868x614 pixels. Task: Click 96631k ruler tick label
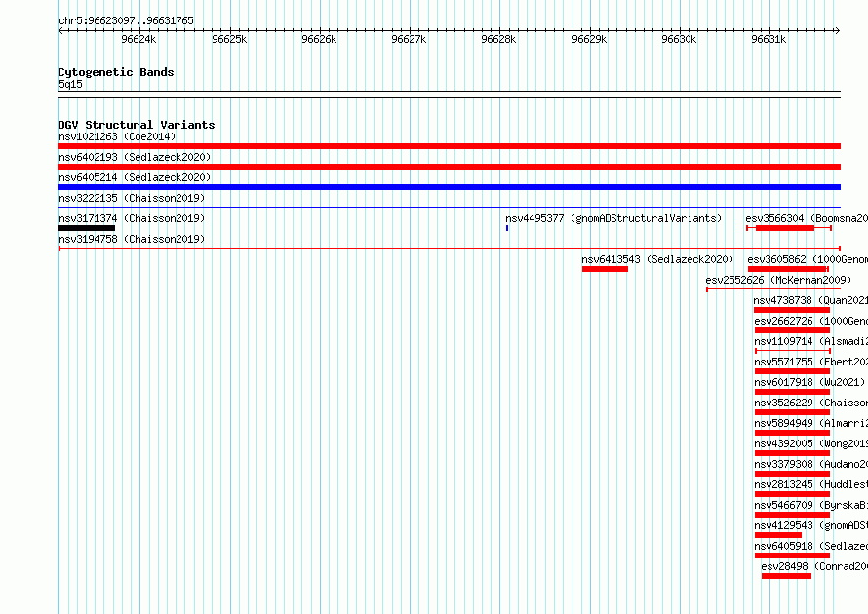click(x=769, y=39)
